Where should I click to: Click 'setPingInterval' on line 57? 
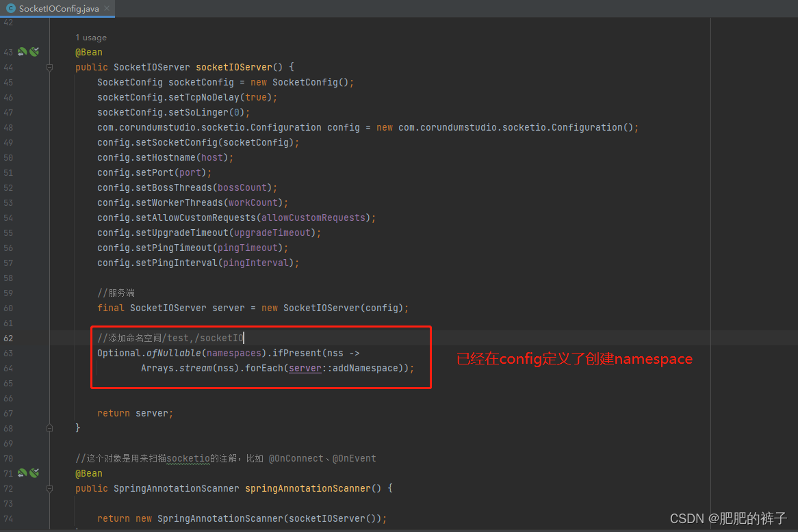pyautogui.click(x=177, y=263)
